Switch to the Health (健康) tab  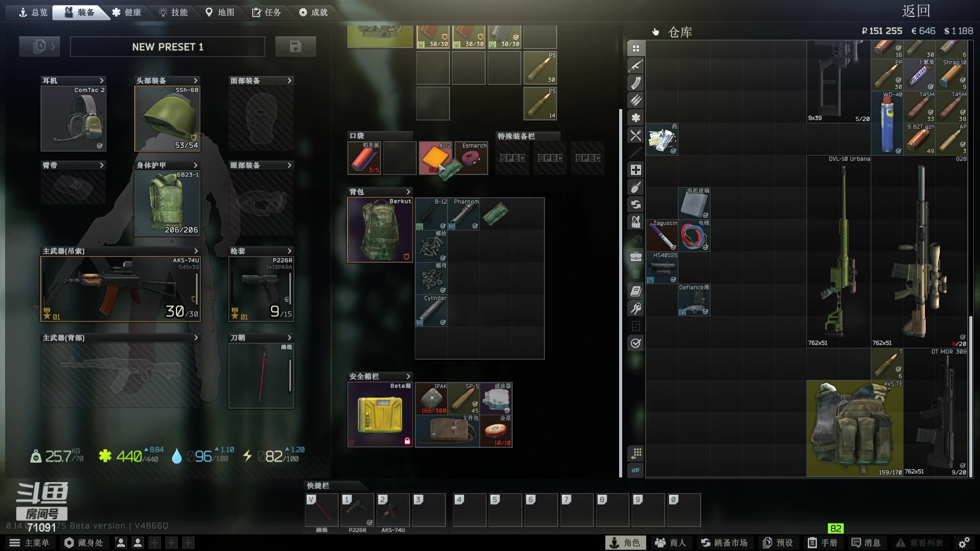click(x=127, y=12)
